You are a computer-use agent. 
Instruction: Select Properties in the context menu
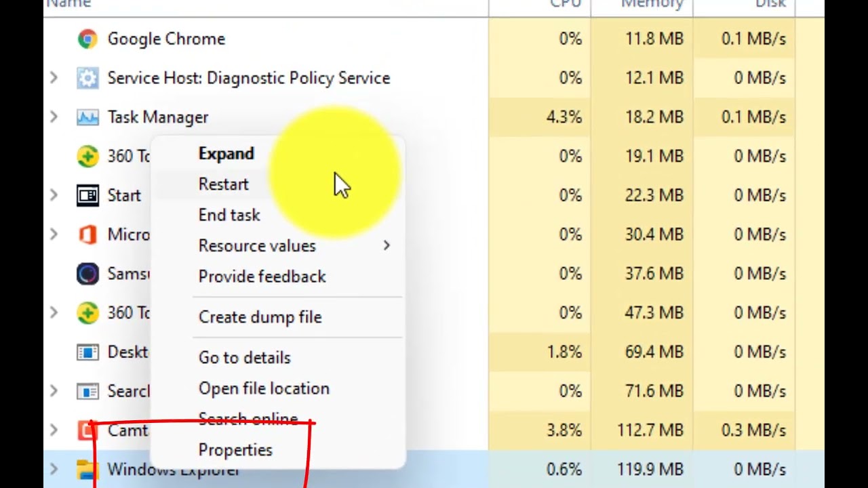[235, 450]
